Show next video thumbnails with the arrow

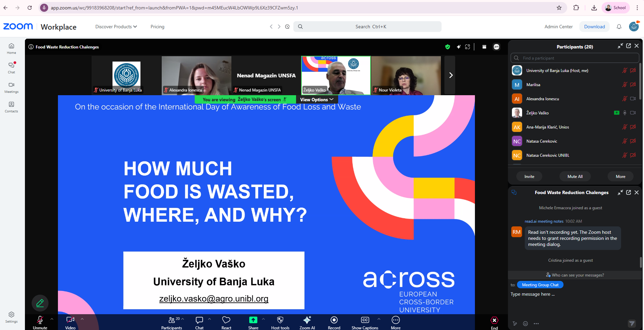(x=450, y=75)
